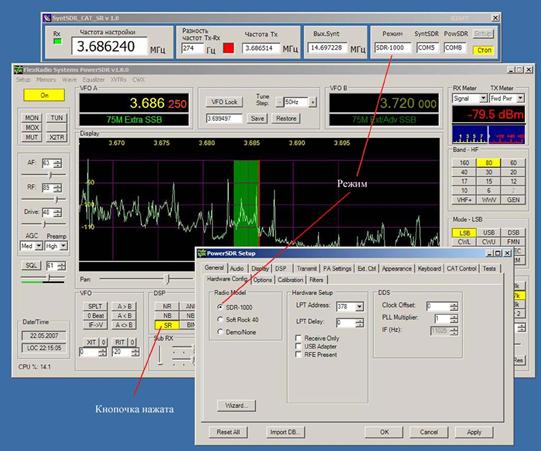Open the Setup menu in PowerSDR
The width and height of the screenshot is (541, 451).
23,80
